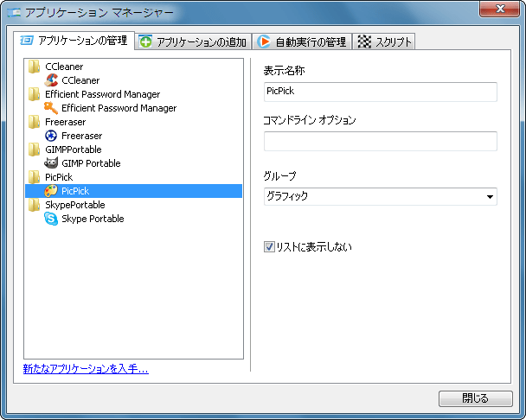The width and height of the screenshot is (526, 420).
Task: Select the Freeraser application entry
Action: (82, 136)
